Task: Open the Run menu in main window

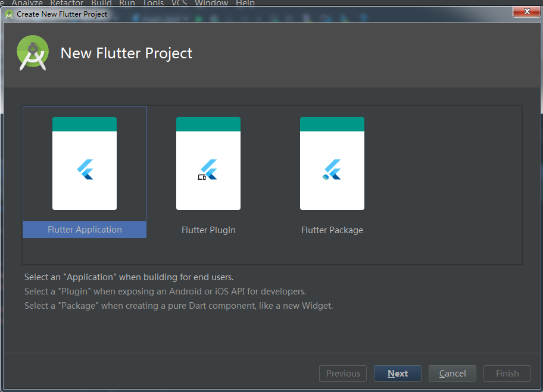Action: pos(127,3)
